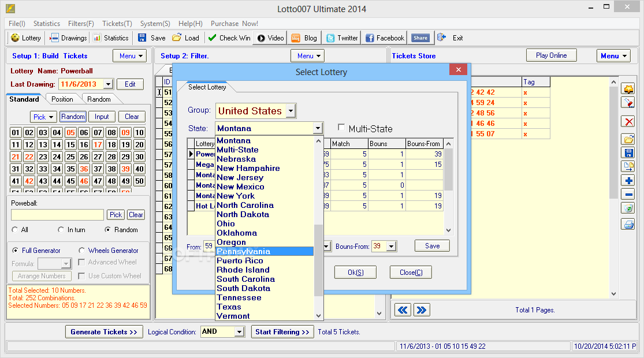Open the Setup 2 Filter Menu dropdown

(308, 56)
